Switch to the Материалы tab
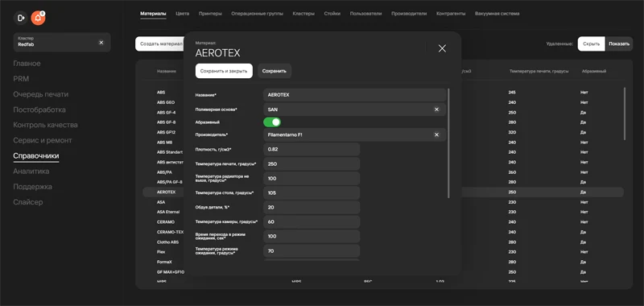The image size is (644, 306). (x=153, y=14)
